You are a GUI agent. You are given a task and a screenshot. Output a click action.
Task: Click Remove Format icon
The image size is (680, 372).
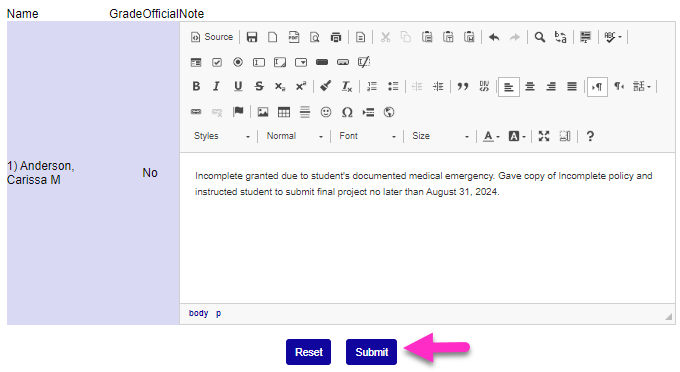pyautogui.click(x=347, y=87)
